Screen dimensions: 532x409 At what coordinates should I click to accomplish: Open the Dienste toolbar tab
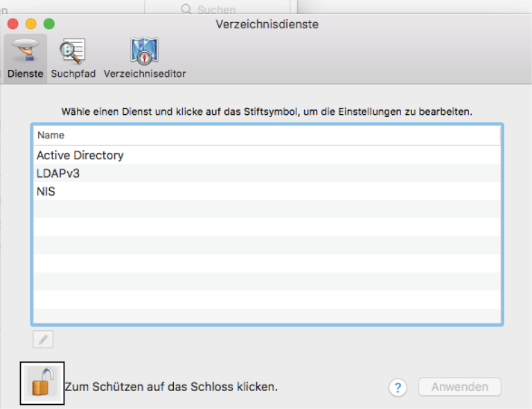pyautogui.click(x=26, y=58)
